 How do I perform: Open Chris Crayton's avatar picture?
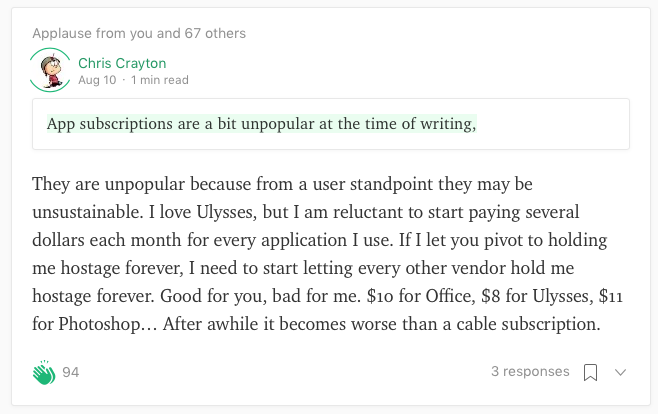click(50, 70)
